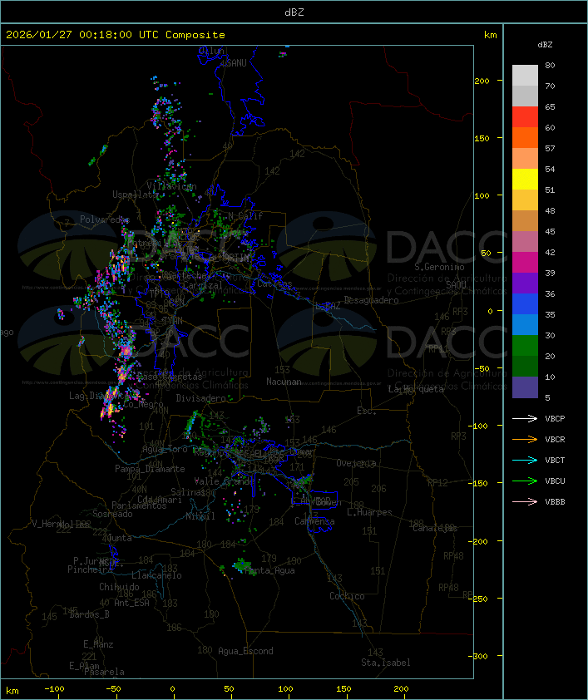This screenshot has width=588, height=700.
Task: Click the magenta 39-42 dBZ swatch
Action: (525, 263)
